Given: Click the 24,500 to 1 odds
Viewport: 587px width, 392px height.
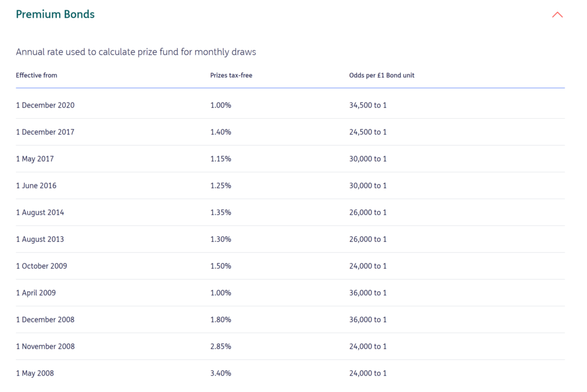Looking at the screenshot, I should (x=367, y=132).
